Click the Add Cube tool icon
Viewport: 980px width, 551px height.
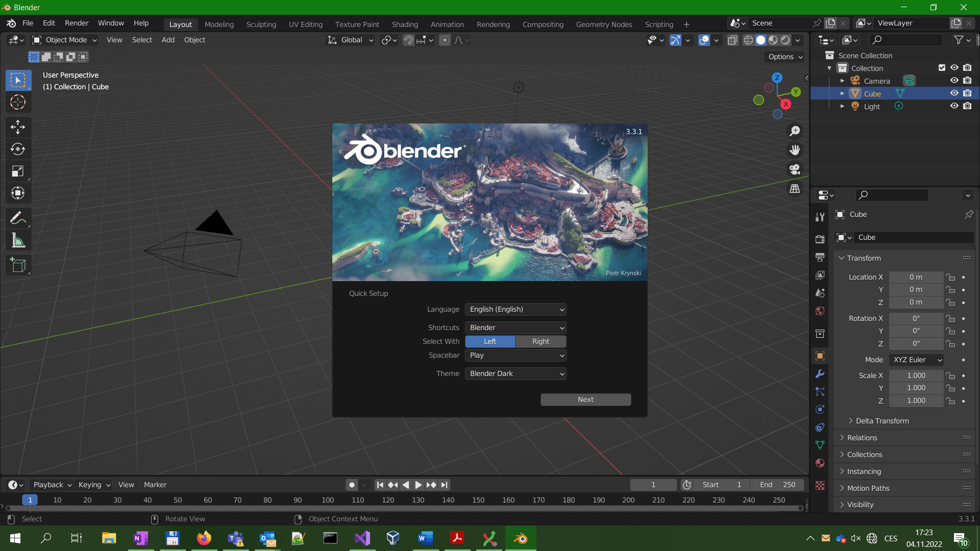click(18, 265)
